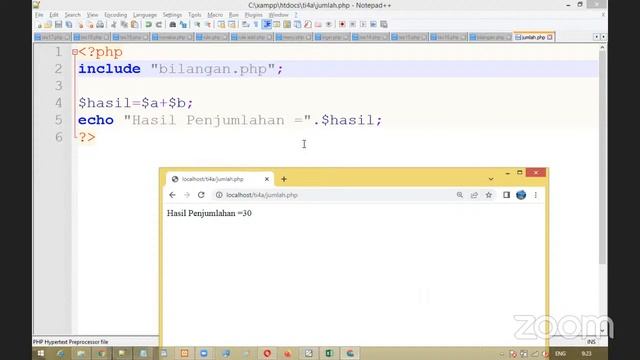Save the current file via toolbar

coord(58,25)
